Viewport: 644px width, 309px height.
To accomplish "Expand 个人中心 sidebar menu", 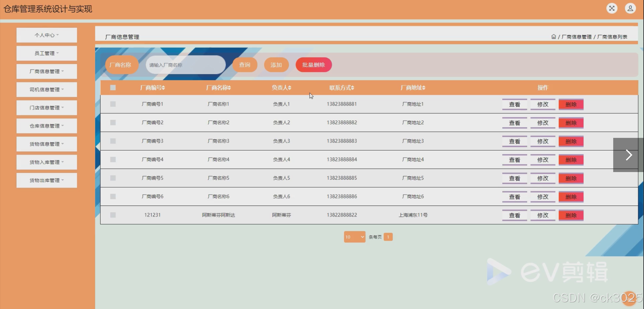I will tap(47, 35).
